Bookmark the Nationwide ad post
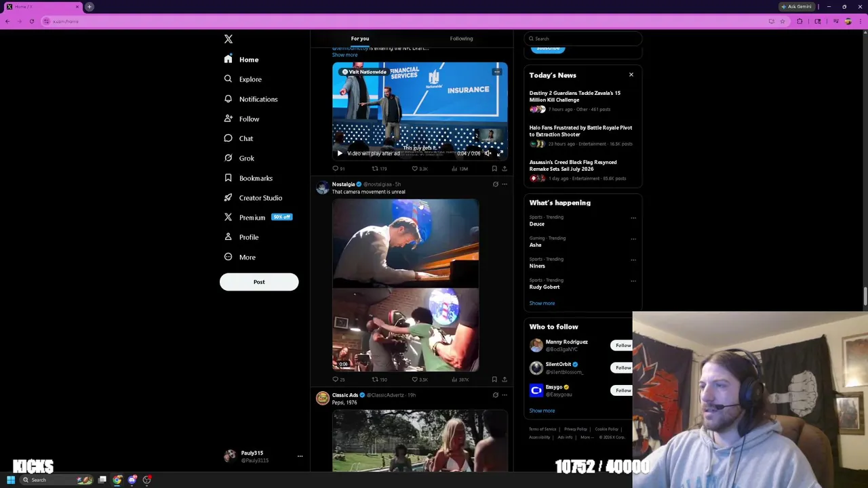The width and height of the screenshot is (868, 488). [x=494, y=169]
